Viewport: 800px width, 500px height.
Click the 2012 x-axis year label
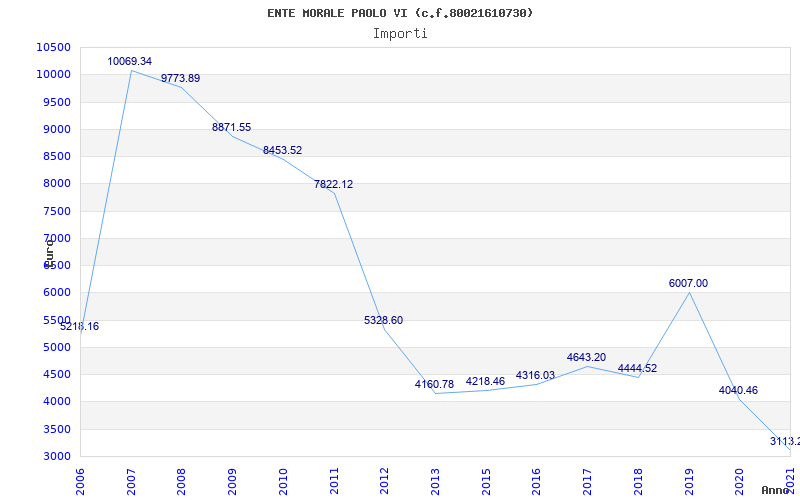[x=385, y=482]
